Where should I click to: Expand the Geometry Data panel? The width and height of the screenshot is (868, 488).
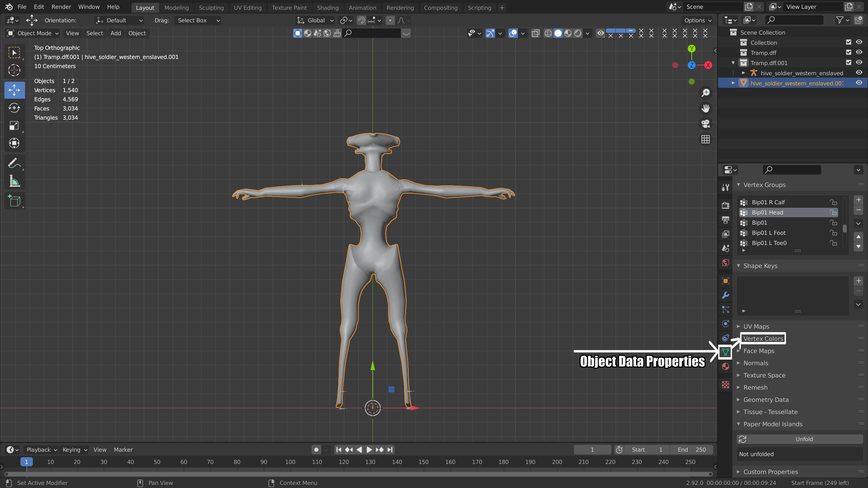(x=766, y=400)
